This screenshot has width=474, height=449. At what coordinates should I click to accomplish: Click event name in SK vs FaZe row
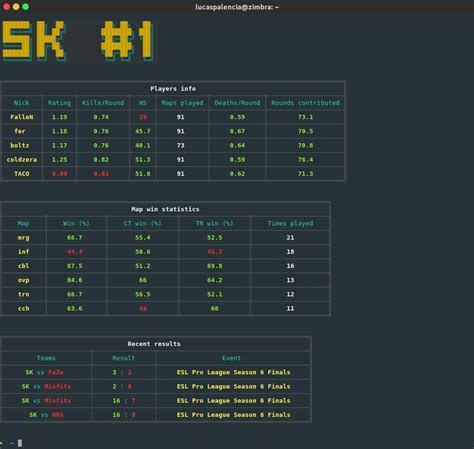(233, 372)
